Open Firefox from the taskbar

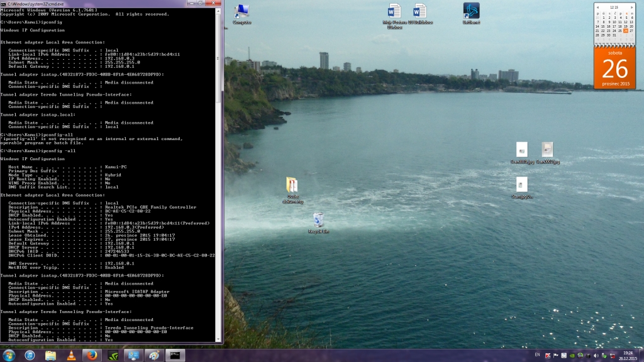(91, 355)
